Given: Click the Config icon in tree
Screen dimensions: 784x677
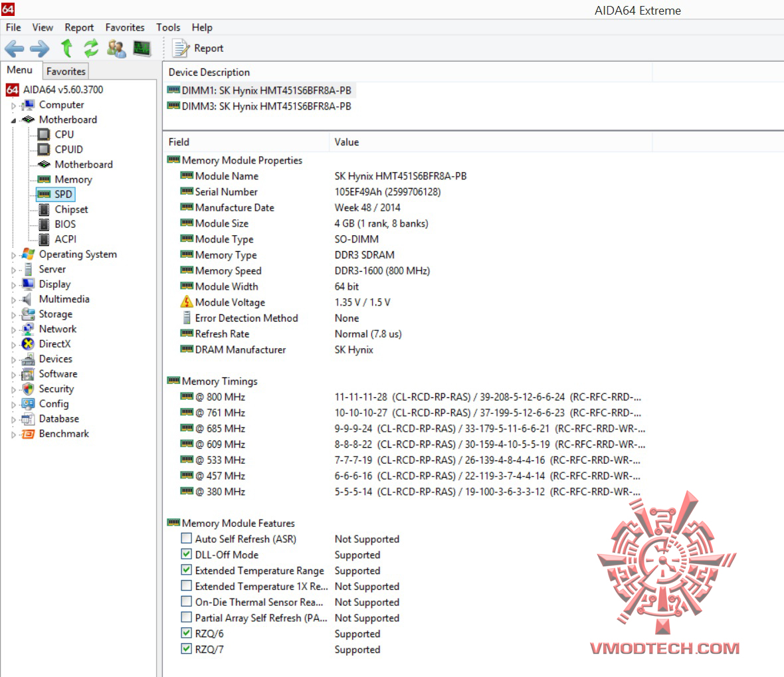Looking at the screenshot, I should point(28,404).
